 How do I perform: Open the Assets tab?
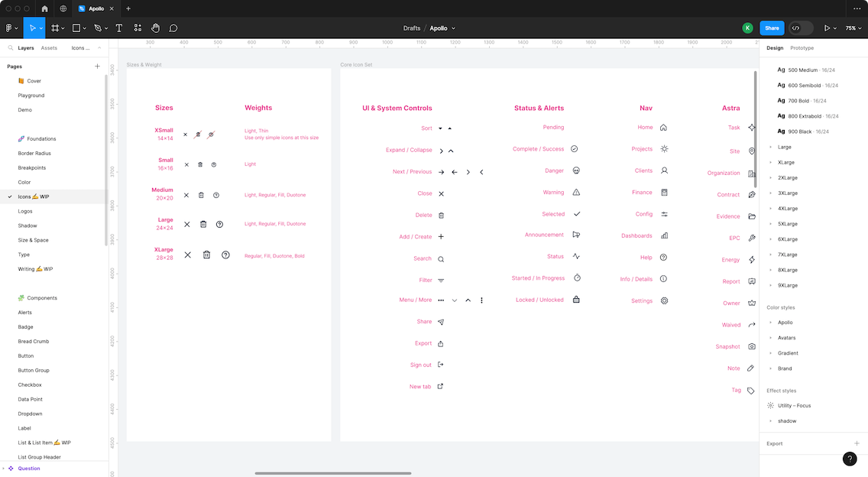point(49,48)
